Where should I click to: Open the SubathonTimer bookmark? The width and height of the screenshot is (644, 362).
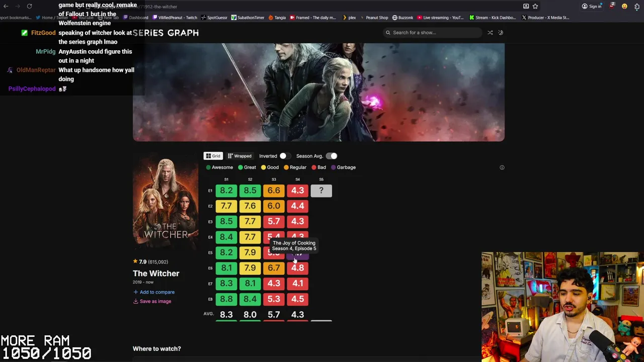click(248, 18)
